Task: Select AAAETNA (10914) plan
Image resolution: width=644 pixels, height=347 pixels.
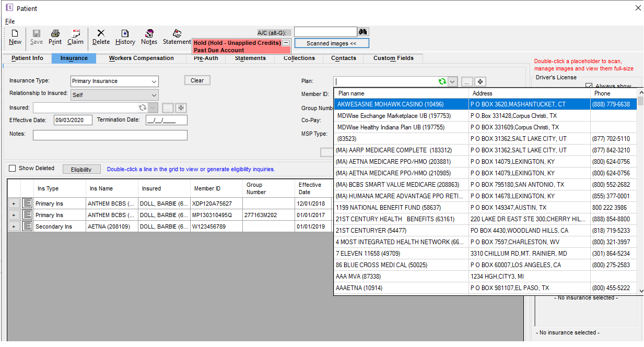Action: [x=485, y=288]
